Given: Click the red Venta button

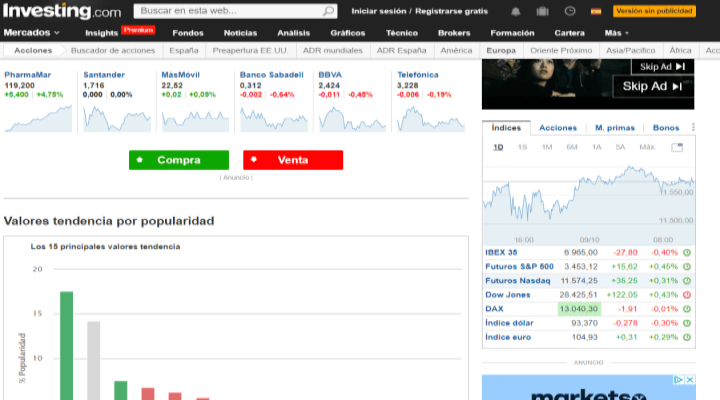Looking at the screenshot, I should coord(293,160).
